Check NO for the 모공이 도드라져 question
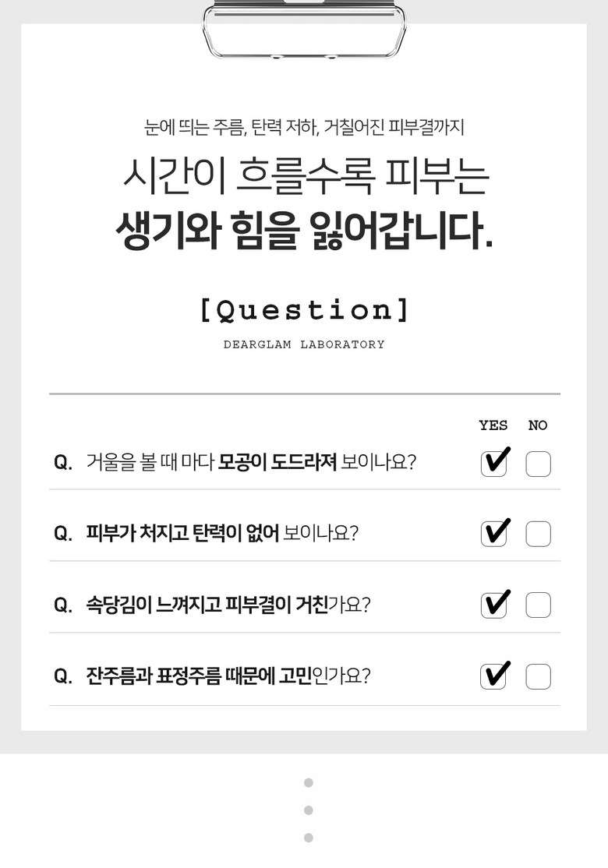The width and height of the screenshot is (608, 868). click(x=538, y=464)
